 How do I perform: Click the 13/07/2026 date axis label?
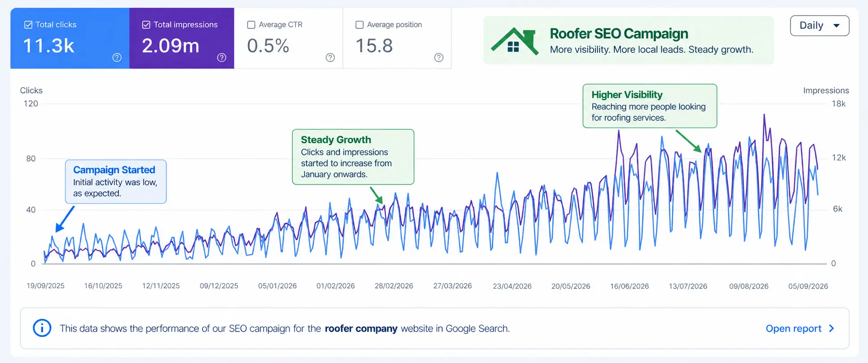pos(688,286)
